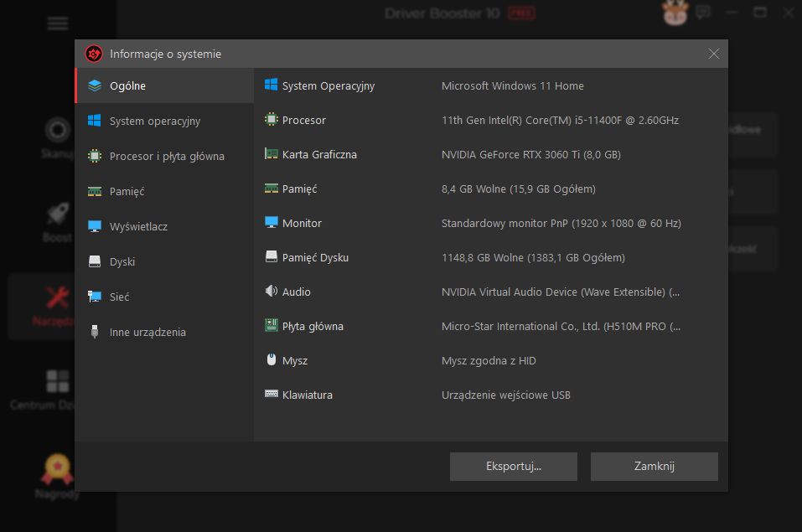Switch to Pamięć sidebar section
This screenshot has height=532, width=802.
coord(164,191)
